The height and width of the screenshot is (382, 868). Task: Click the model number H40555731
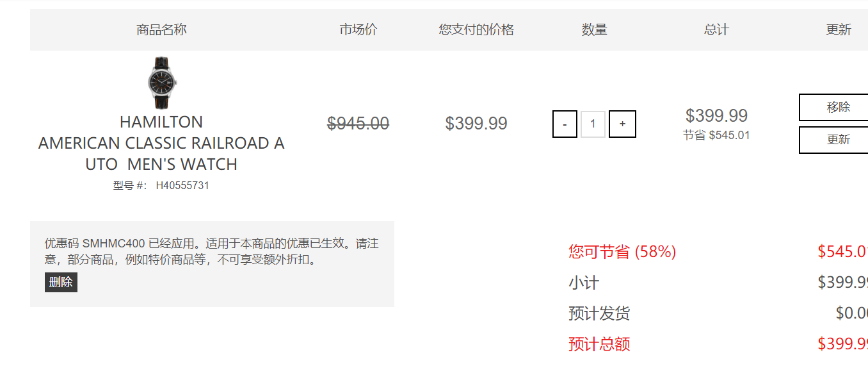tap(182, 185)
